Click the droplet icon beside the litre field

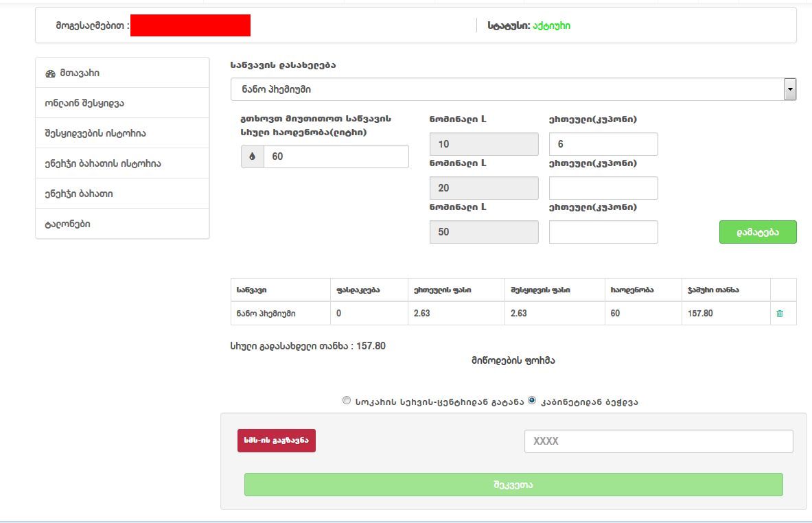click(x=252, y=156)
